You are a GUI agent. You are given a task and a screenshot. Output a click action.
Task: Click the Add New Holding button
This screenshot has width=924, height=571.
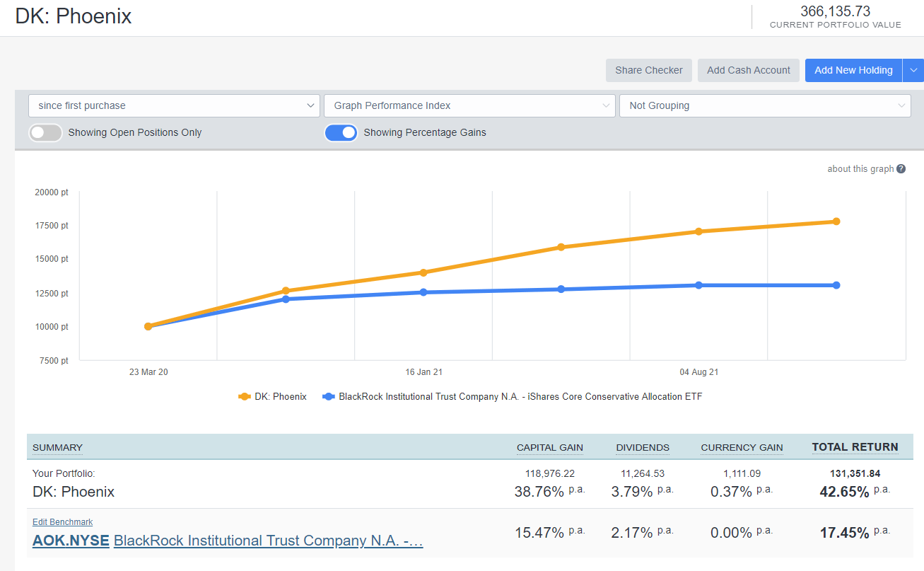pyautogui.click(x=853, y=70)
